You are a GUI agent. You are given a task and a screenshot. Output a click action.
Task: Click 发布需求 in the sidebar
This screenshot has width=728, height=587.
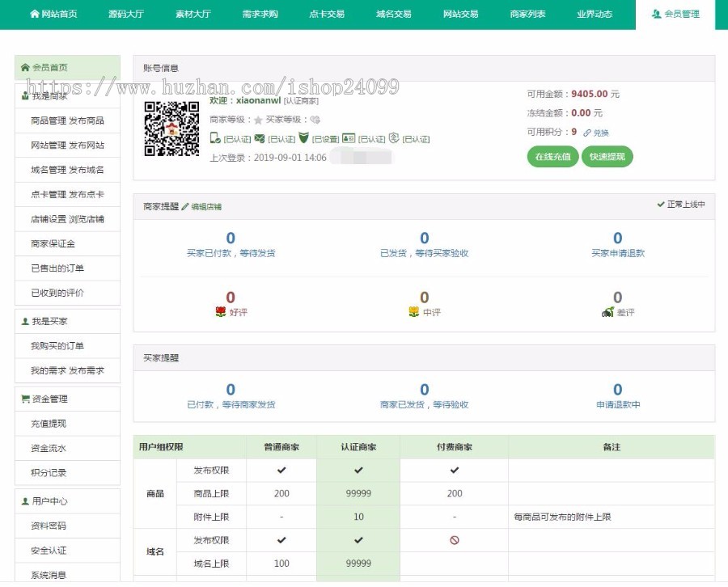[x=87, y=371]
